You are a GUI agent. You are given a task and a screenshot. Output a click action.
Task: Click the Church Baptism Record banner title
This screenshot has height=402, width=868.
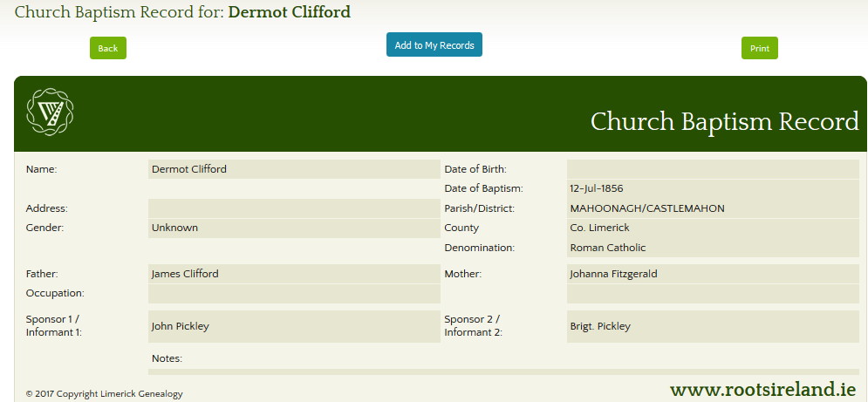(724, 121)
